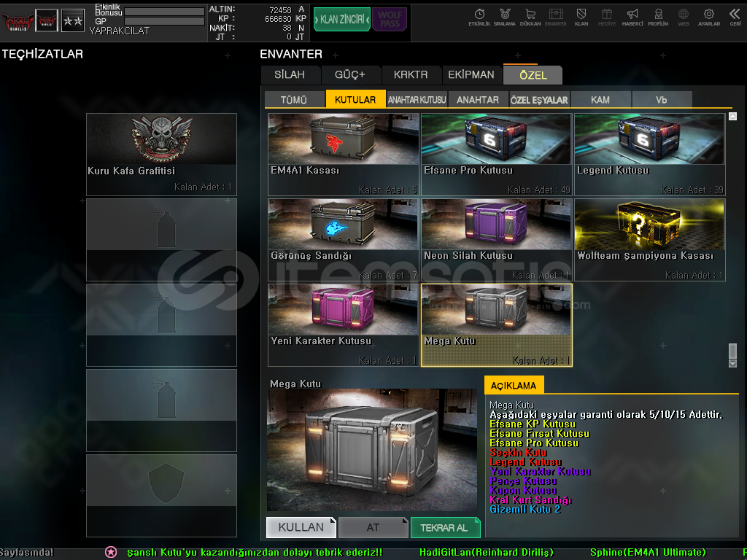This screenshot has height=560, width=747.
Task: Click the Wolfteam Diriliş logo
Action: (18, 21)
